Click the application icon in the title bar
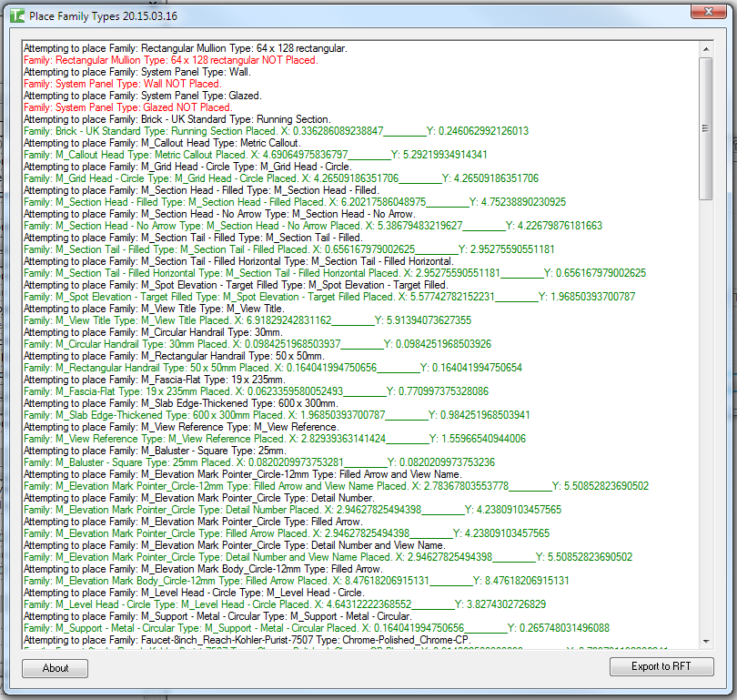 click(x=16, y=15)
